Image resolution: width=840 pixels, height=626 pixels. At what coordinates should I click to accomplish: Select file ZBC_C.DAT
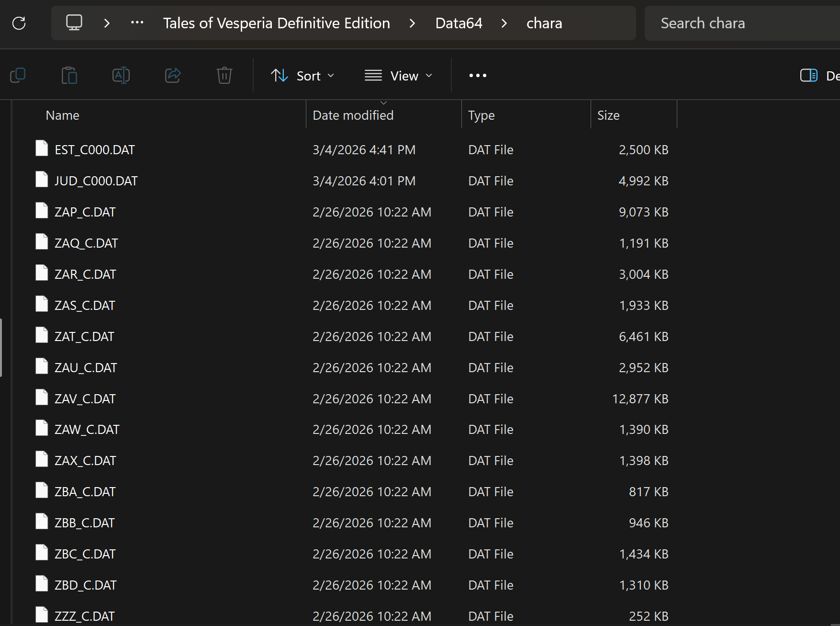[85, 554]
